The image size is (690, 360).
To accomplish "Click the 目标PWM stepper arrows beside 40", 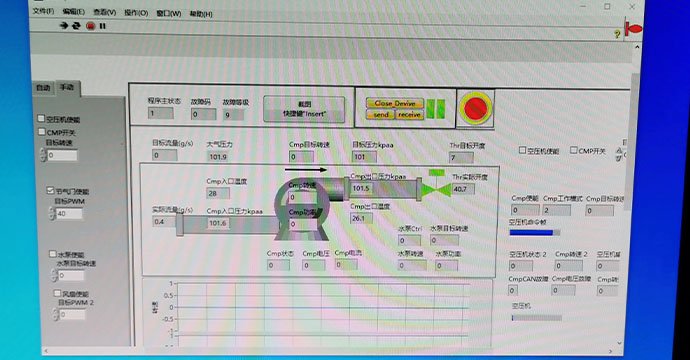I will (x=52, y=213).
